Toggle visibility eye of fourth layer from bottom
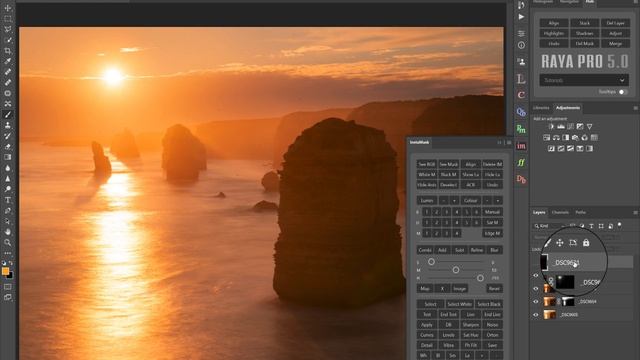This screenshot has width=640, height=360. click(536, 276)
